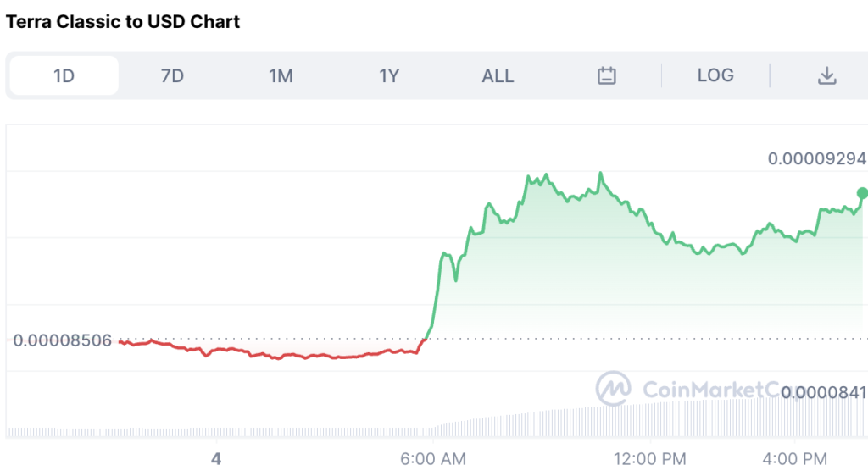Click the 4:00 PM time axis marker
The width and height of the screenshot is (868, 476).
click(x=795, y=459)
